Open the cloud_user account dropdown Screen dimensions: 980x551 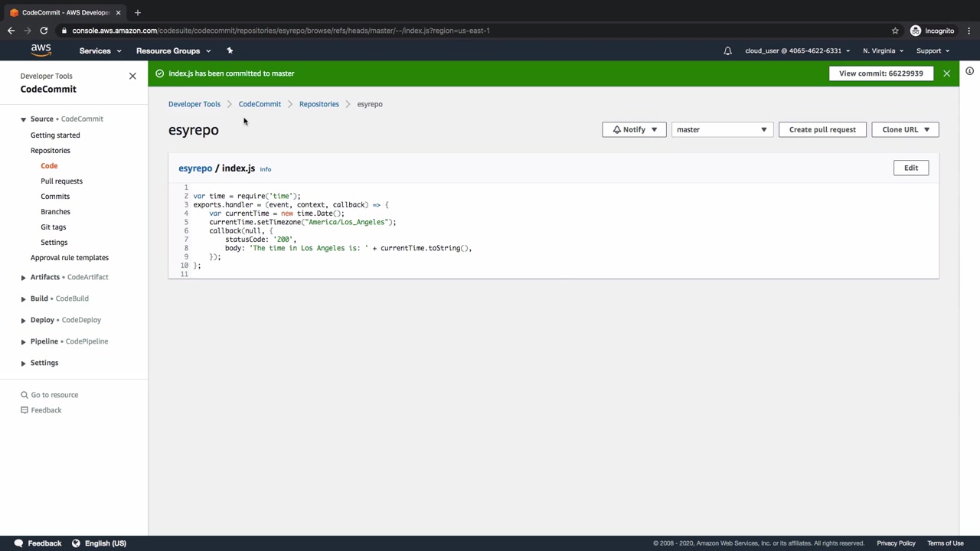(x=797, y=51)
